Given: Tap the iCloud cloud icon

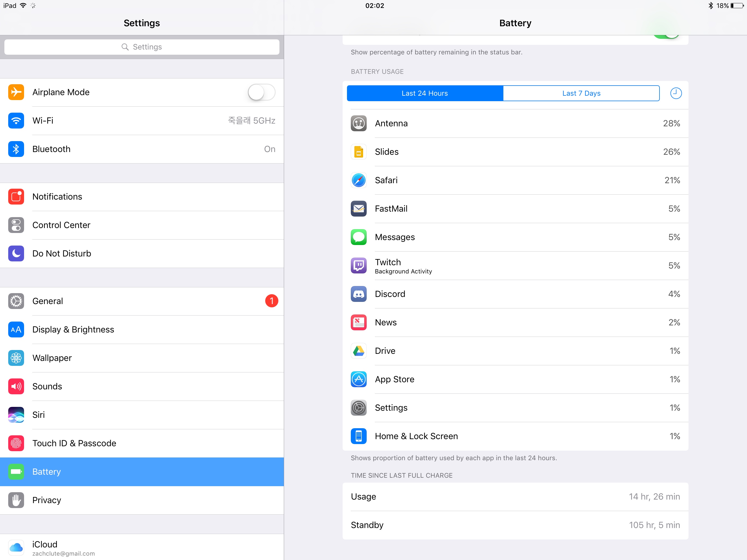Looking at the screenshot, I should 16,547.
